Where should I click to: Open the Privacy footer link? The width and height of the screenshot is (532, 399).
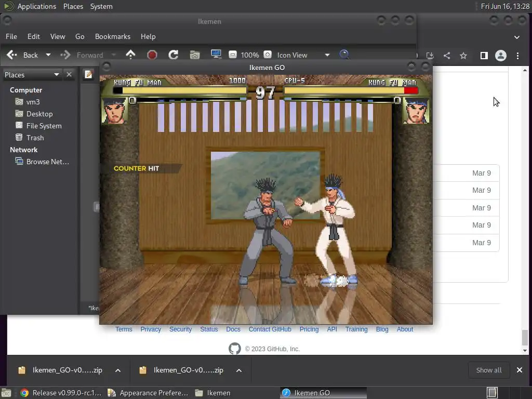coord(151,329)
